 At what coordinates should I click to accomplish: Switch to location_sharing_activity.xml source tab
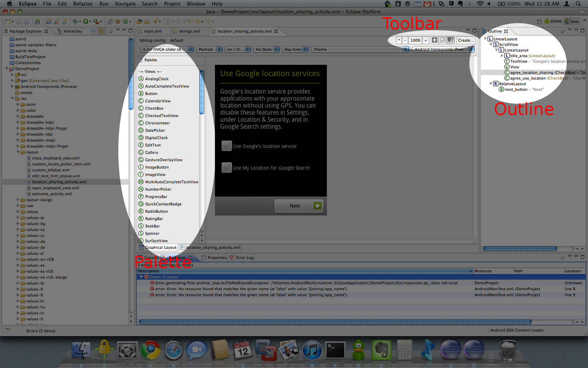(x=210, y=248)
